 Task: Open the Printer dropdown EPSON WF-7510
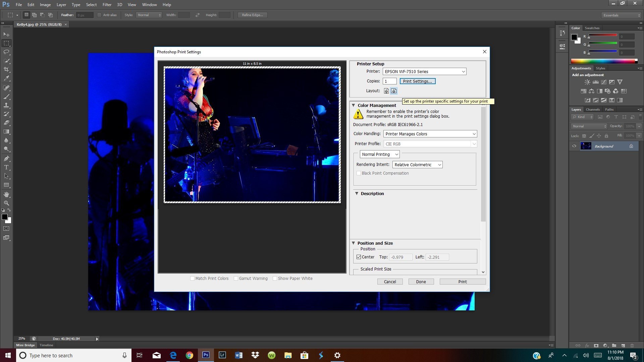click(424, 71)
